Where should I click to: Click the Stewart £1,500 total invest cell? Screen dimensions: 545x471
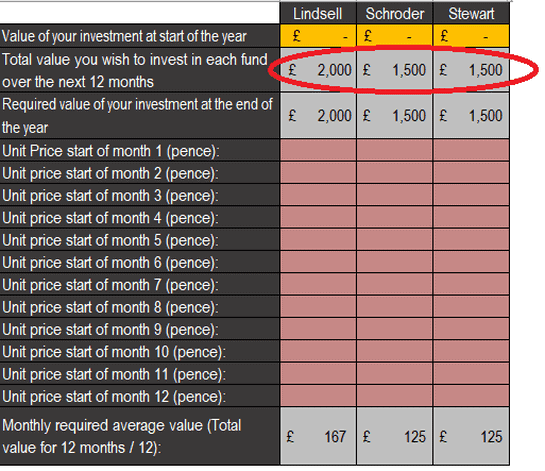point(471,70)
